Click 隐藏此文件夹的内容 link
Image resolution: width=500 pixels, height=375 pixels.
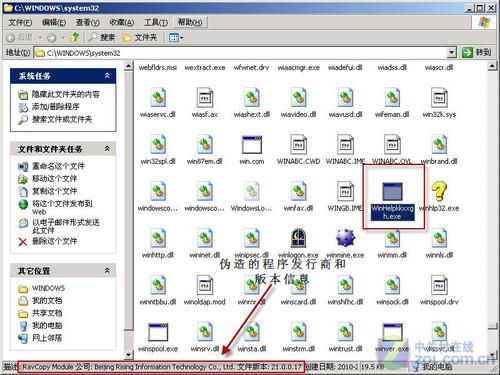point(65,94)
